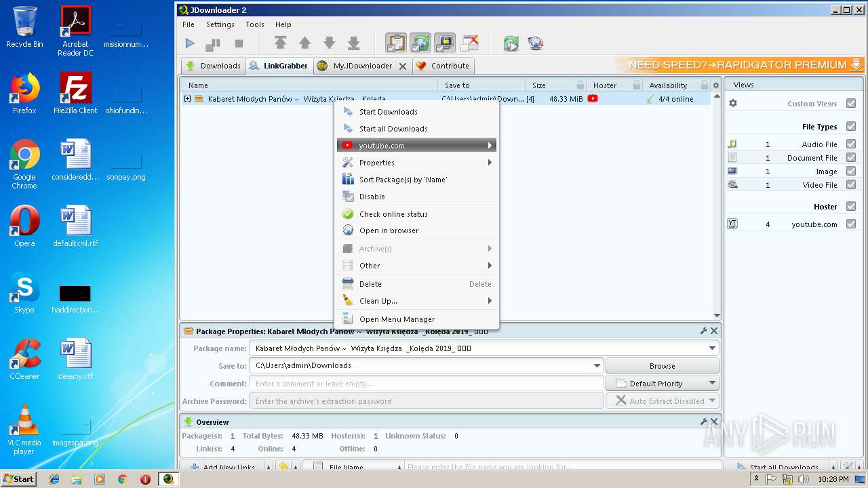Click the Move up arrow icon
The height and width of the screenshot is (488, 868).
304,43
